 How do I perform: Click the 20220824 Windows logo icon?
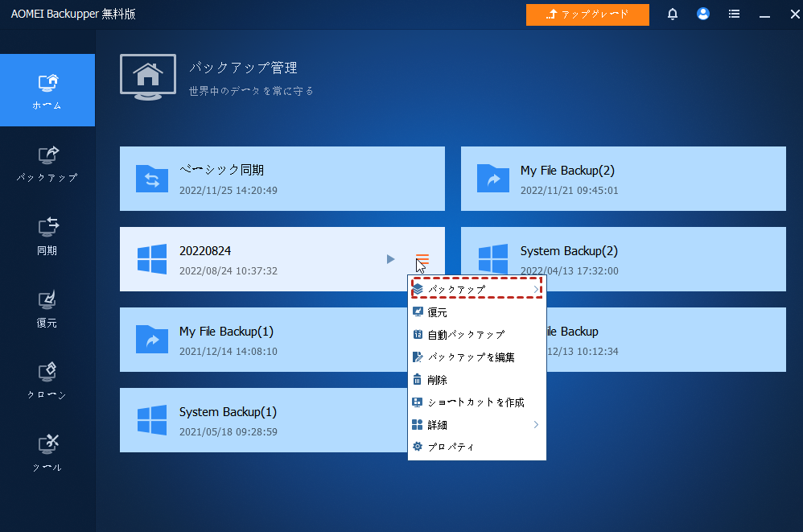[152, 259]
